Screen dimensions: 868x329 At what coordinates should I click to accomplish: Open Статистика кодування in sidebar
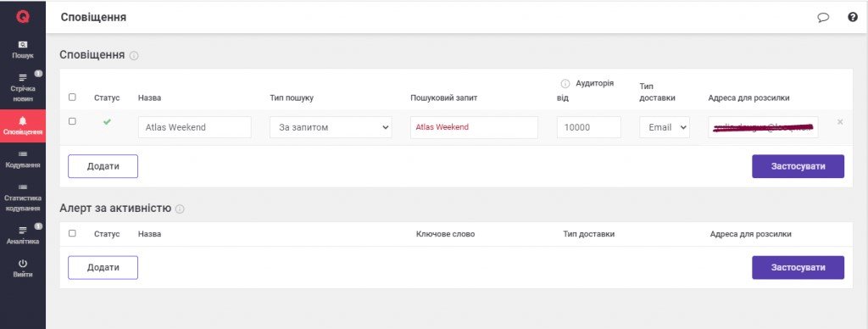tap(23, 198)
